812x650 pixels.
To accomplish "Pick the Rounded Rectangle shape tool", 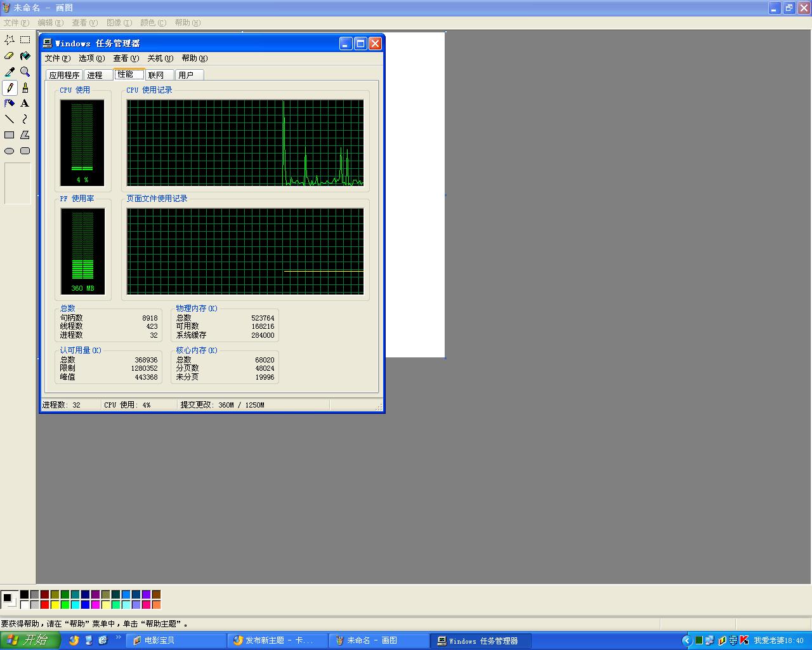I will (x=25, y=151).
